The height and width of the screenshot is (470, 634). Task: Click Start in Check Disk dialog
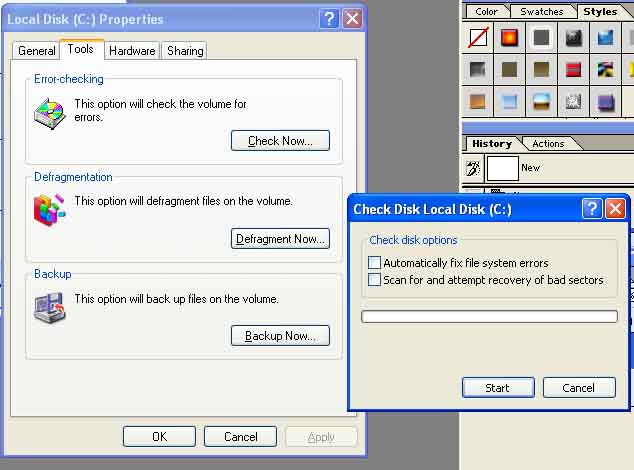[498, 388]
